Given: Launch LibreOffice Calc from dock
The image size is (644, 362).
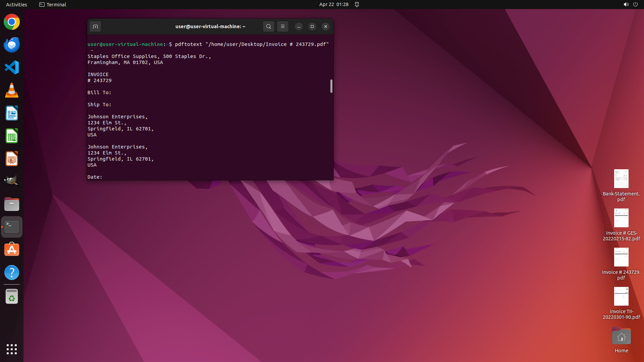Looking at the screenshot, I should pos(12,136).
